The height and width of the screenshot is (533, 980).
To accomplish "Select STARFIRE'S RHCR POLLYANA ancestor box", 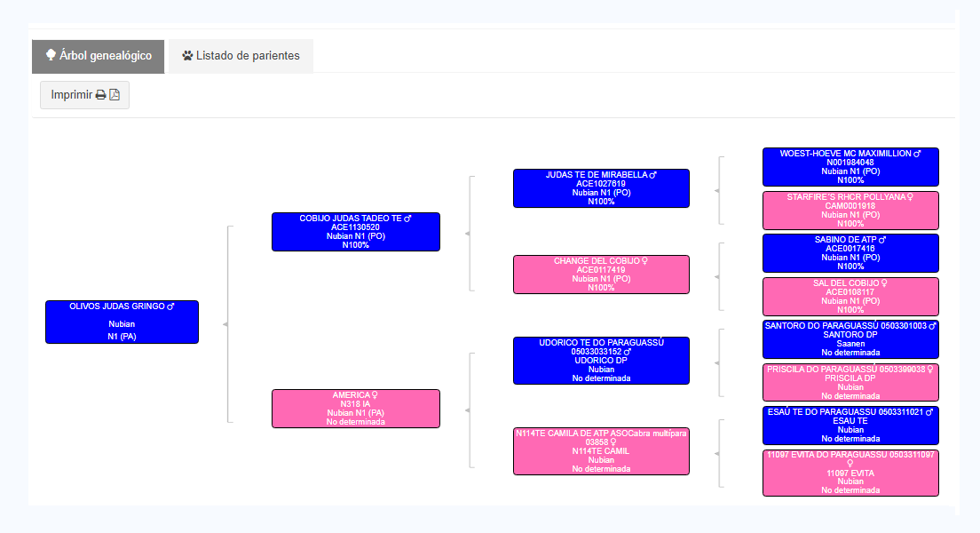I will pos(850,211).
